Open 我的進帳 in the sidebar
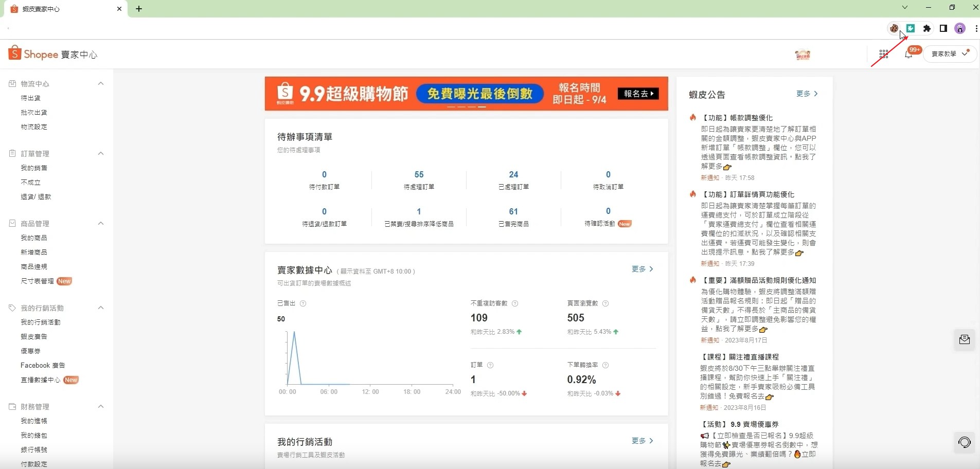This screenshot has height=469, width=980. 34,421
